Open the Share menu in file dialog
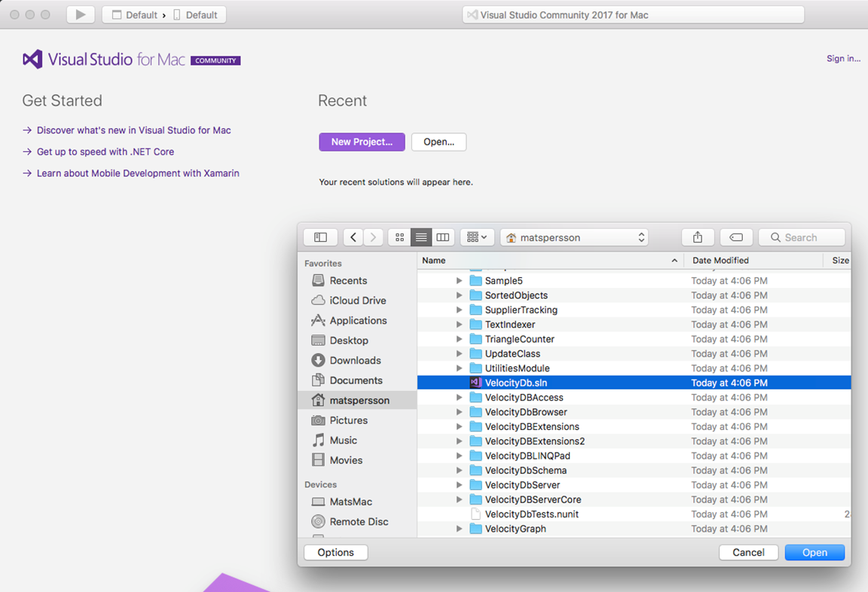This screenshot has width=868, height=592. tap(698, 237)
